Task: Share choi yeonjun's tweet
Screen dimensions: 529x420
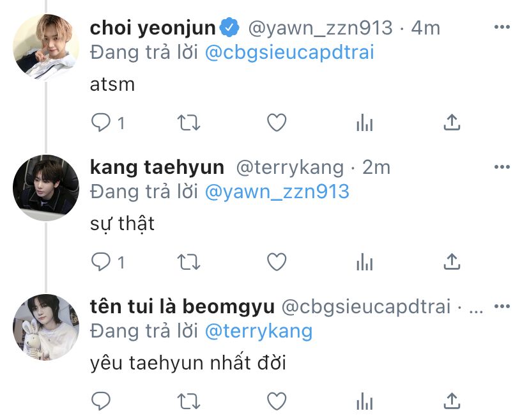Action: coord(452,122)
